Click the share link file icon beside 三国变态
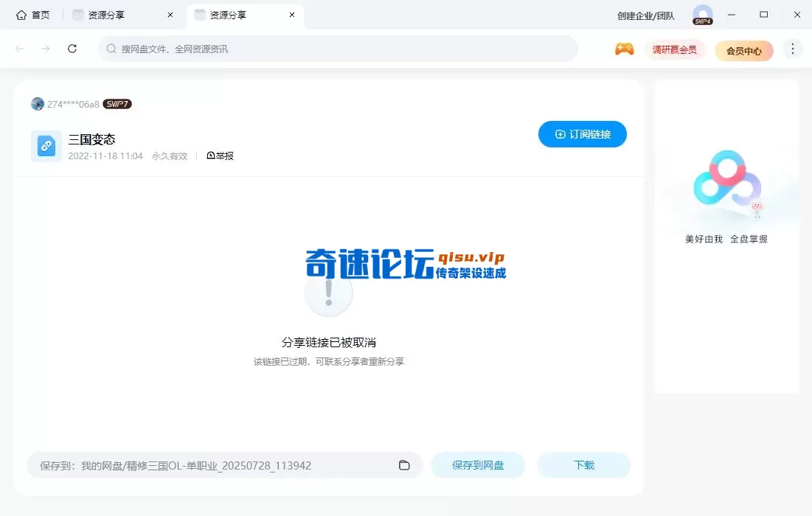Image resolution: width=812 pixels, height=516 pixels. pyautogui.click(x=46, y=146)
